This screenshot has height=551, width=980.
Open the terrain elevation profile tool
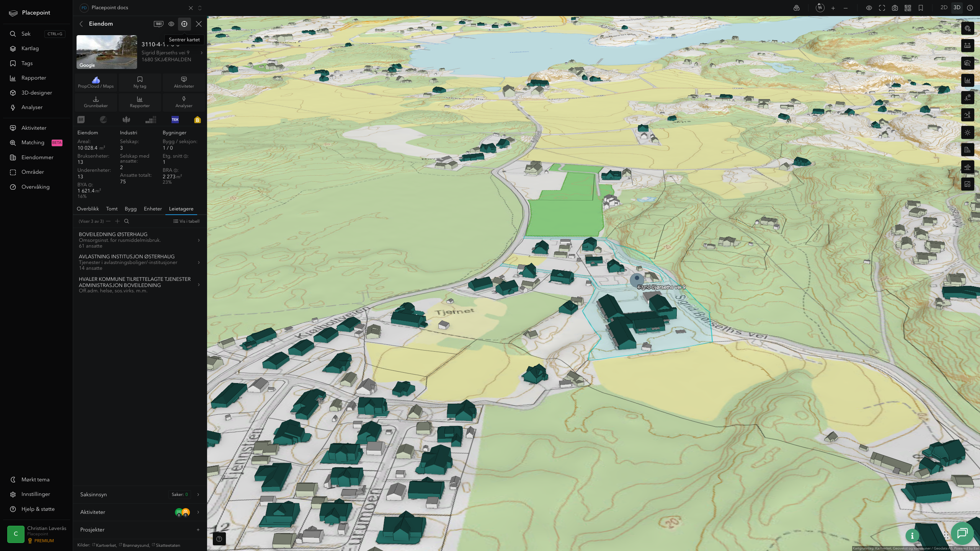click(x=967, y=115)
